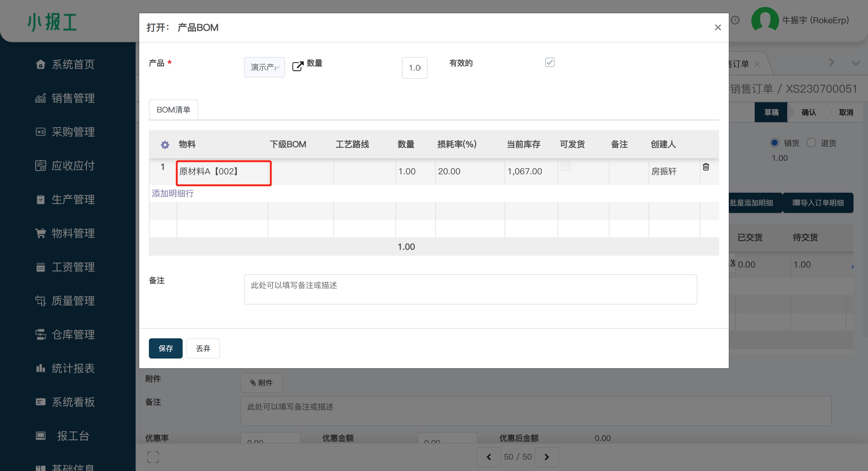Viewport: 868px width, 471px height.
Task: Click the user avatar icon
Action: click(x=765, y=20)
